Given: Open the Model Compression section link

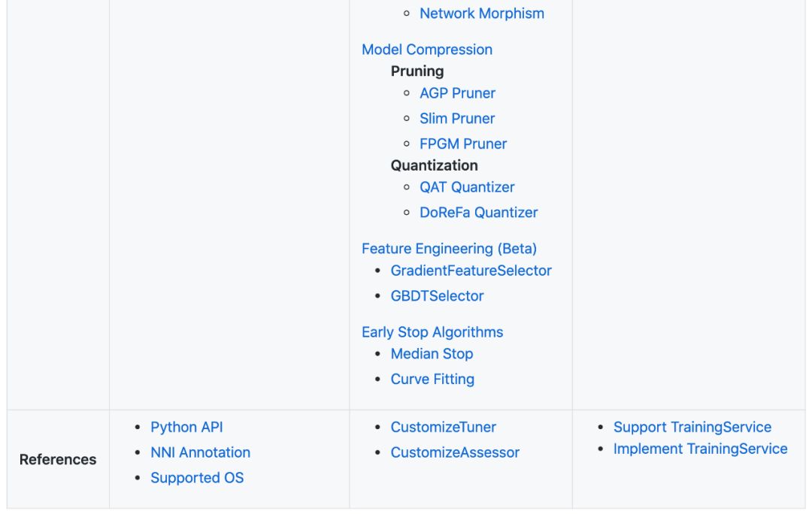Looking at the screenshot, I should point(427,50).
